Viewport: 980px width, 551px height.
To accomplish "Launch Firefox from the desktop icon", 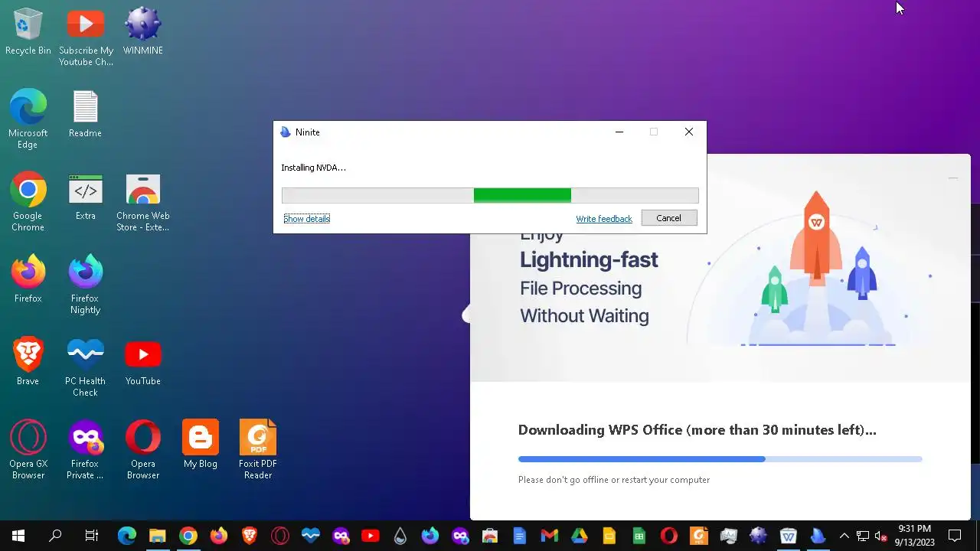I will click(28, 279).
